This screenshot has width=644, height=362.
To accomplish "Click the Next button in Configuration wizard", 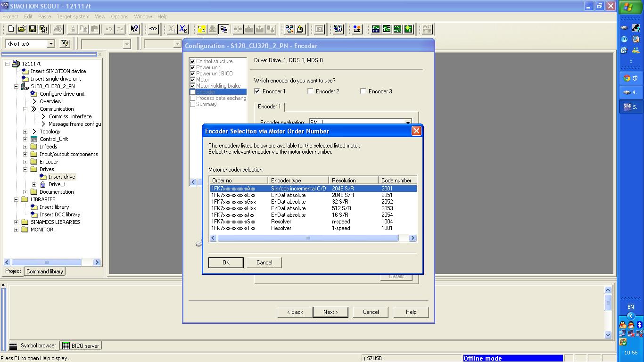I will point(330,312).
